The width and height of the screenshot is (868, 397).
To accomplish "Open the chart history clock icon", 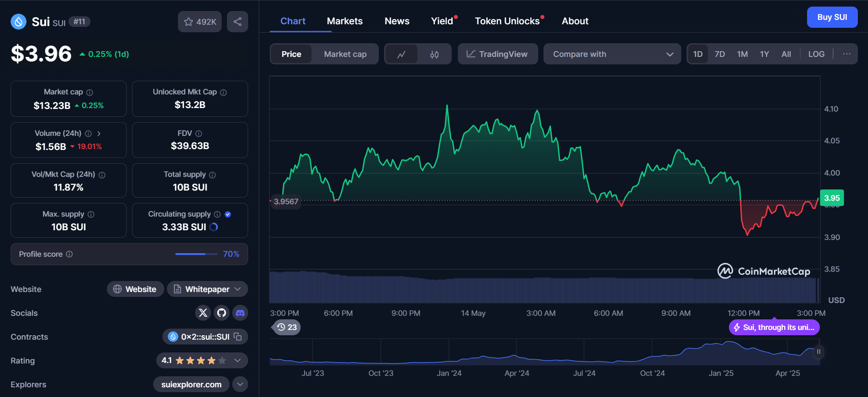I will point(280,327).
